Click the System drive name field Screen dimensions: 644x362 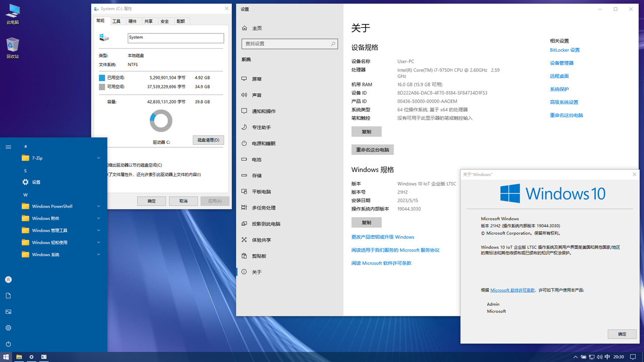point(176,38)
